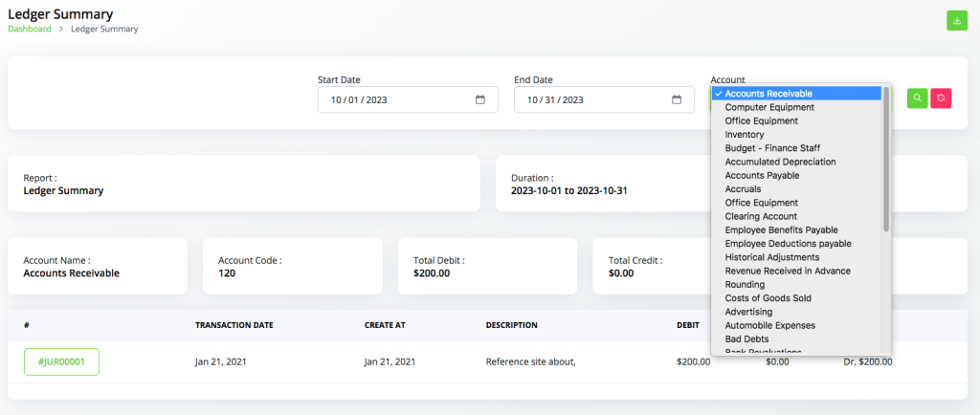The width and height of the screenshot is (980, 415).
Task: Select Costs of Goods Sold option
Action: tap(768, 298)
